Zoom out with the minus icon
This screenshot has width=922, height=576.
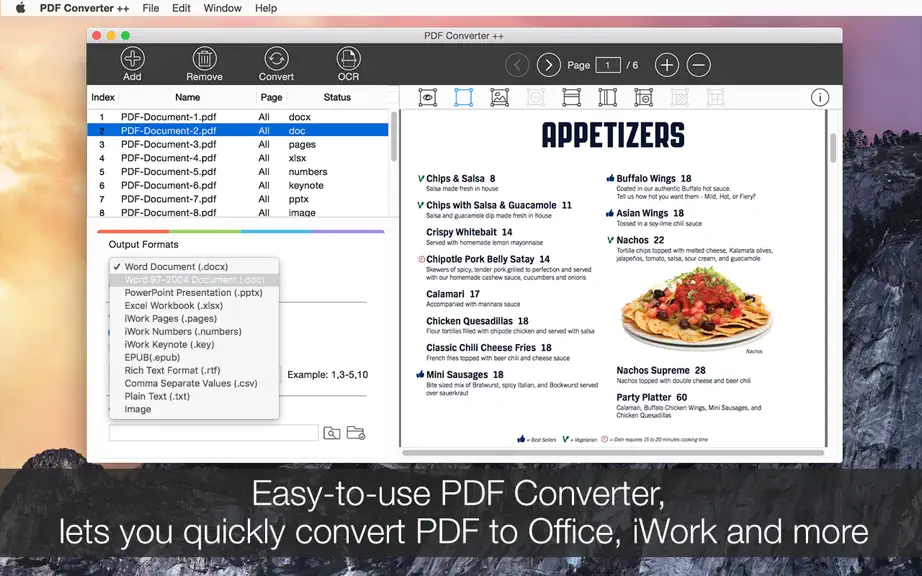[x=699, y=65]
